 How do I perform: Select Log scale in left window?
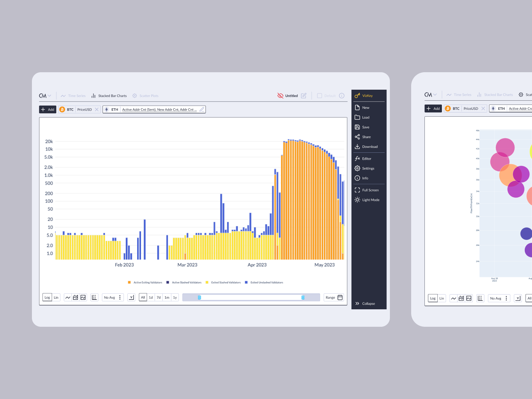tap(47, 298)
